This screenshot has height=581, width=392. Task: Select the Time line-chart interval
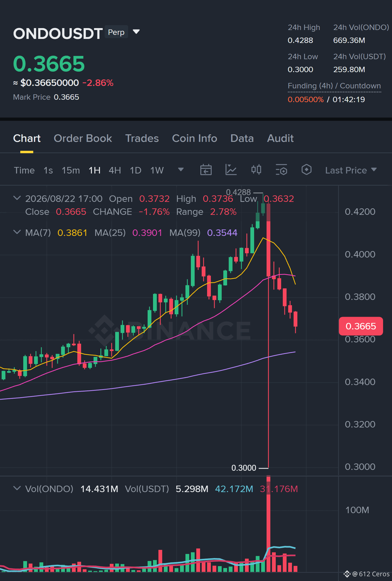point(24,171)
